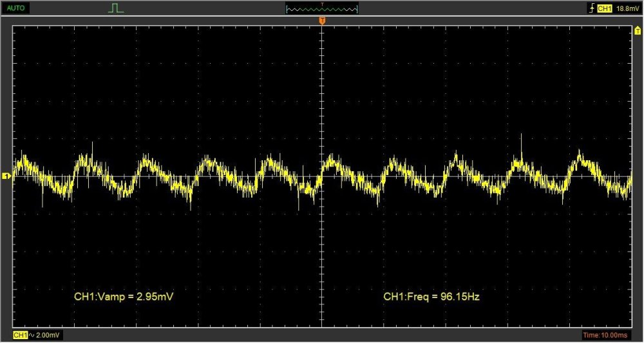Select the orange horizontal trigger position marker
The height and width of the screenshot is (343, 644).
coord(322,23)
